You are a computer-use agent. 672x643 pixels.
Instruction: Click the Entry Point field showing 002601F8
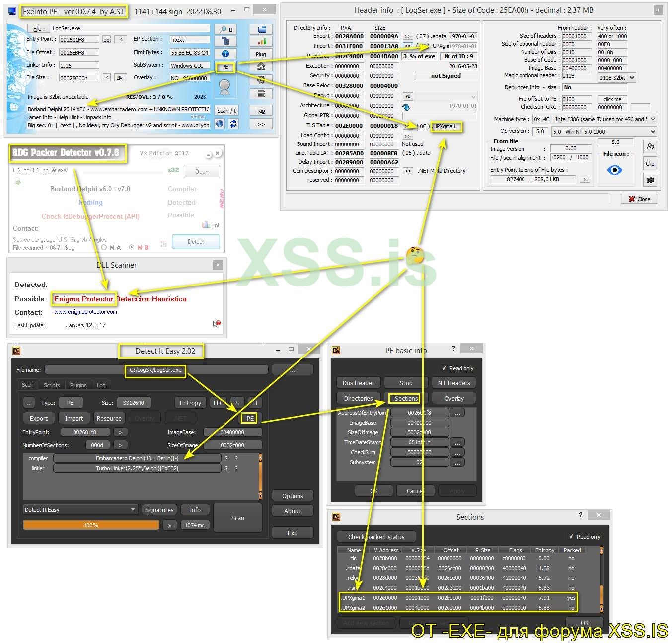pyautogui.click(x=79, y=40)
